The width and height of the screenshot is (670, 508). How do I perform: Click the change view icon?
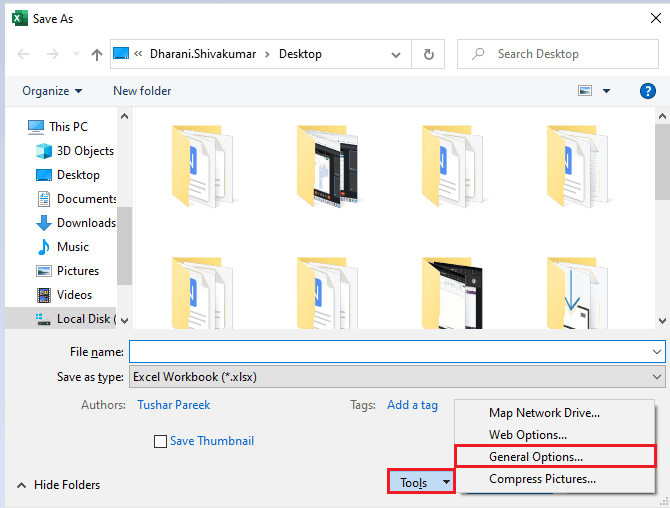tap(585, 91)
